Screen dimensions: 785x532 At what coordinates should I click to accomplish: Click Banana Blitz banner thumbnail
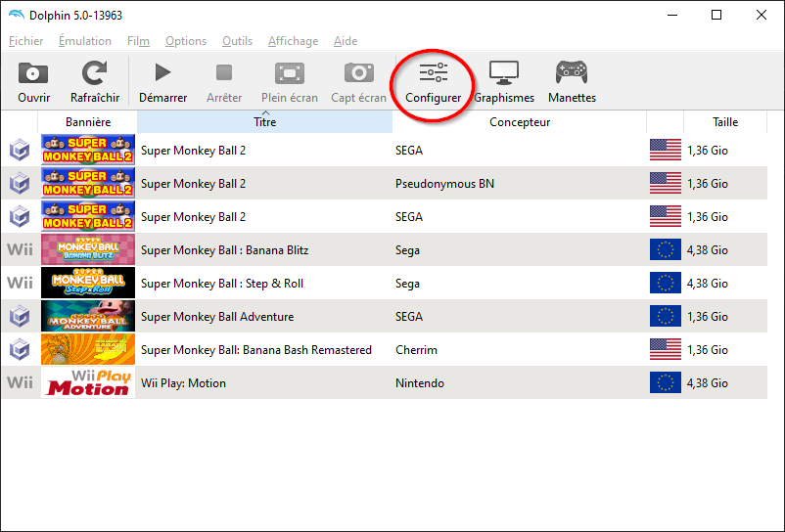click(88, 250)
